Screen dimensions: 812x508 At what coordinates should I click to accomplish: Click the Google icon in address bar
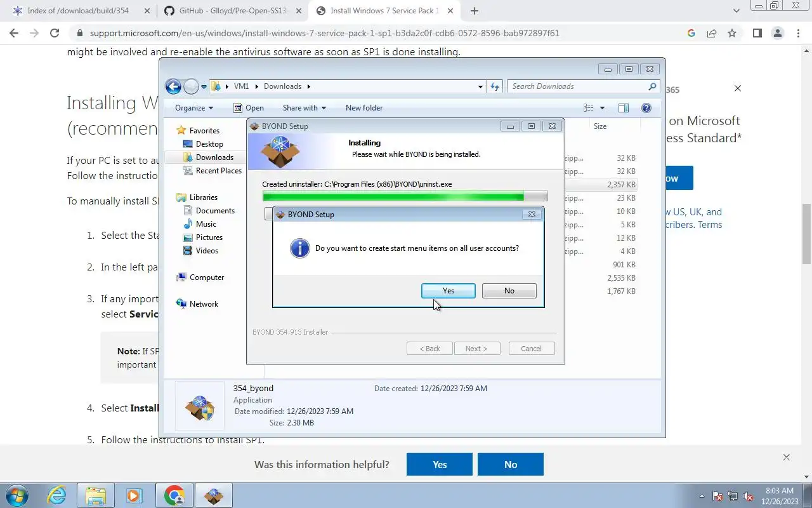691,33
